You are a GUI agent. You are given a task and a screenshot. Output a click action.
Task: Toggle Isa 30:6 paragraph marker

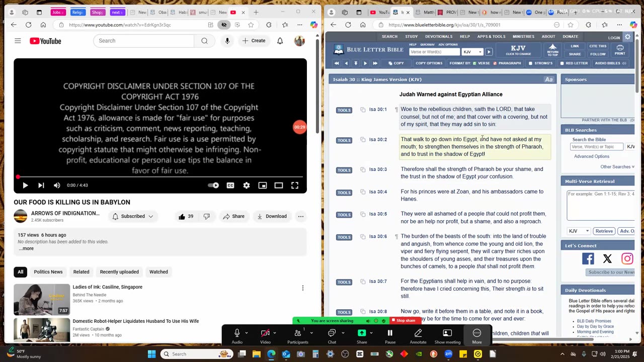[x=396, y=236]
